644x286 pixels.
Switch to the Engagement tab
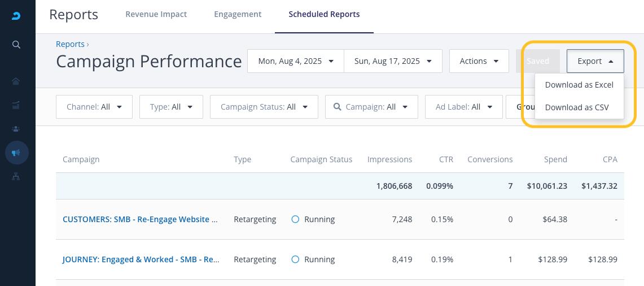pyautogui.click(x=238, y=14)
